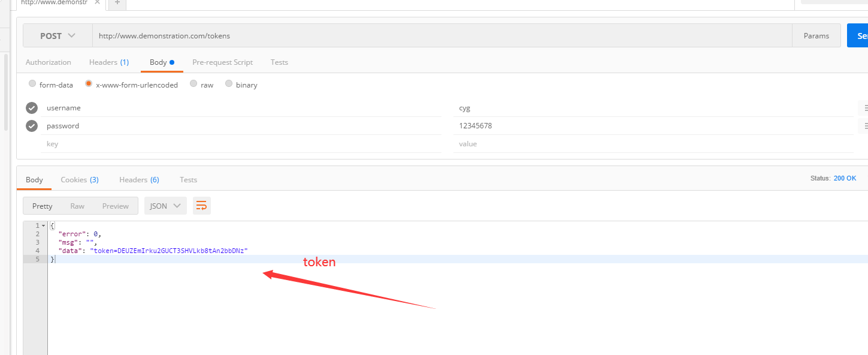Select form-data body type
This screenshot has width=868, height=355.
point(32,84)
